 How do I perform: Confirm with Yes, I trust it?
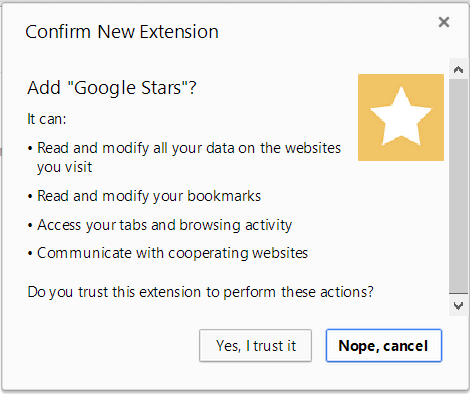(x=255, y=346)
